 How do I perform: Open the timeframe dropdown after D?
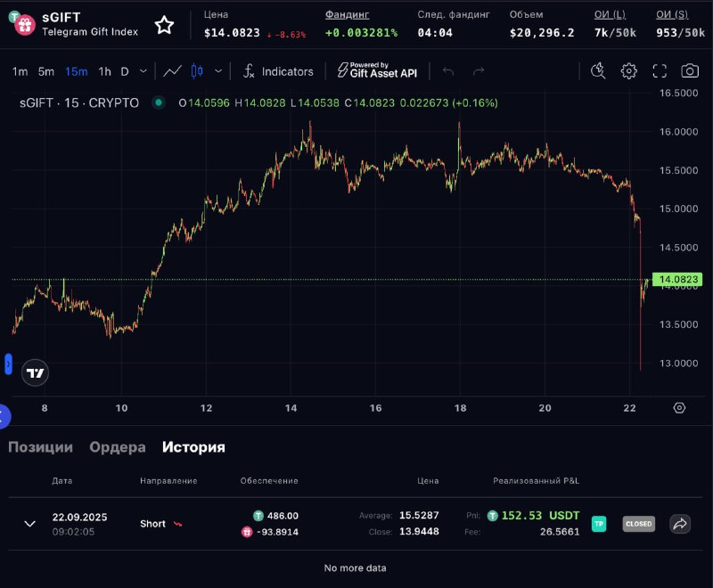click(x=143, y=71)
